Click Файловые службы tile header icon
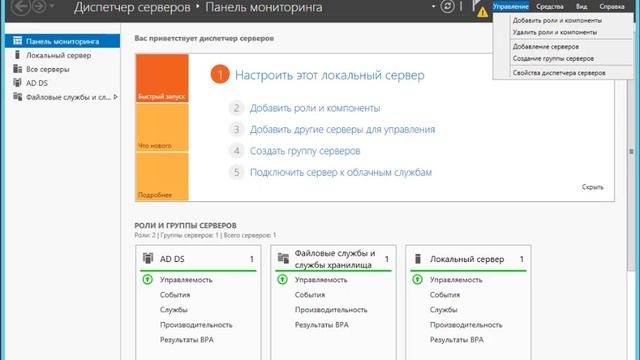The image size is (640, 360). pyautogui.click(x=283, y=258)
